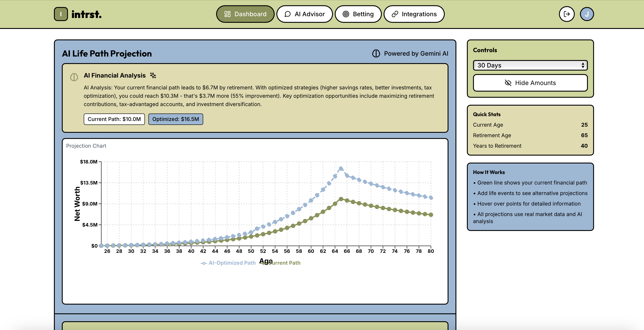
Task: Click the intrst logo square icon
Action: coord(61,14)
